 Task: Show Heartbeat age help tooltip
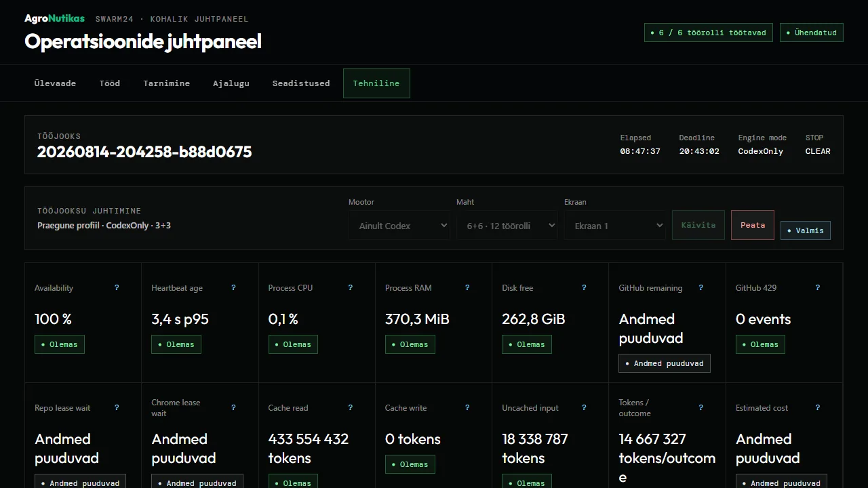click(233, 288)
